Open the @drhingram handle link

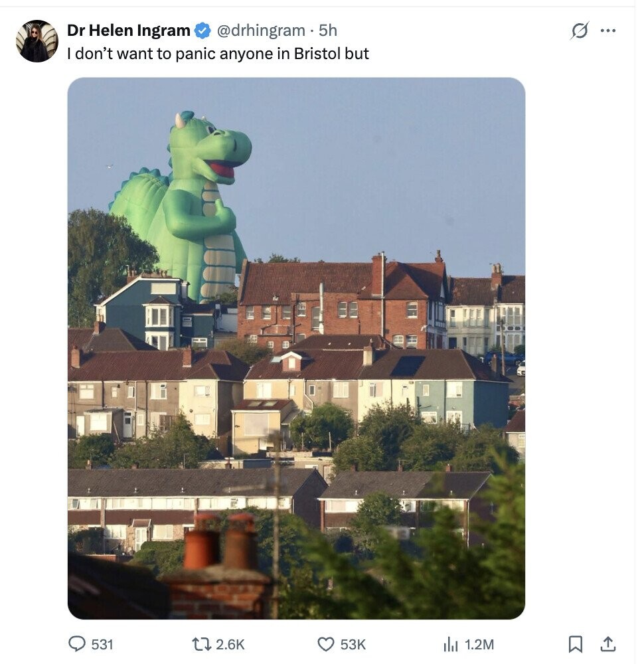click(261, 31)
